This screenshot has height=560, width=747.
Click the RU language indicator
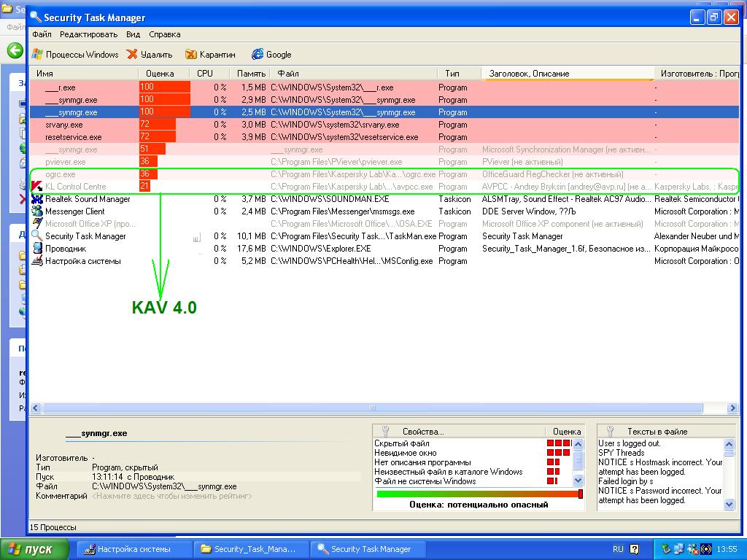pyautogui.click(x=618, y=549)
